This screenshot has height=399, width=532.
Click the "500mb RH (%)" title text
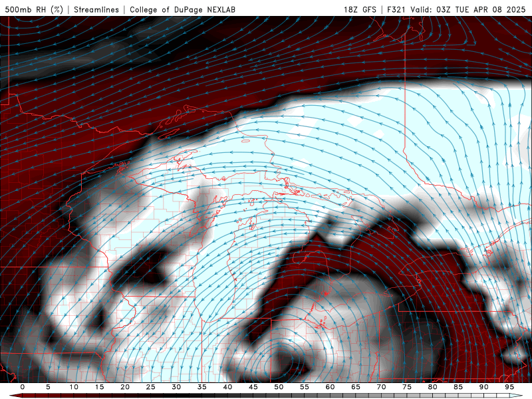[x=34, y=9]
